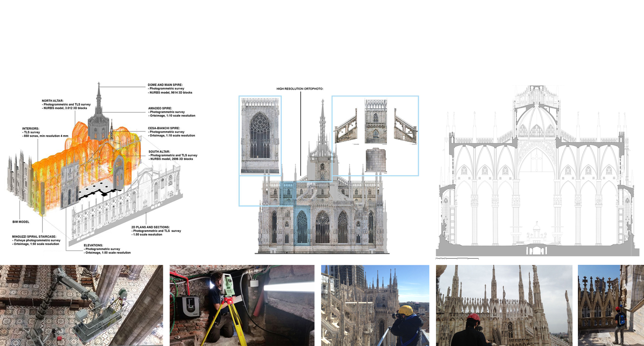Image resolution: width=644 pixels, height=346 pixels.
Task: Open the total station tripod photo
Action: click(242, 305)
